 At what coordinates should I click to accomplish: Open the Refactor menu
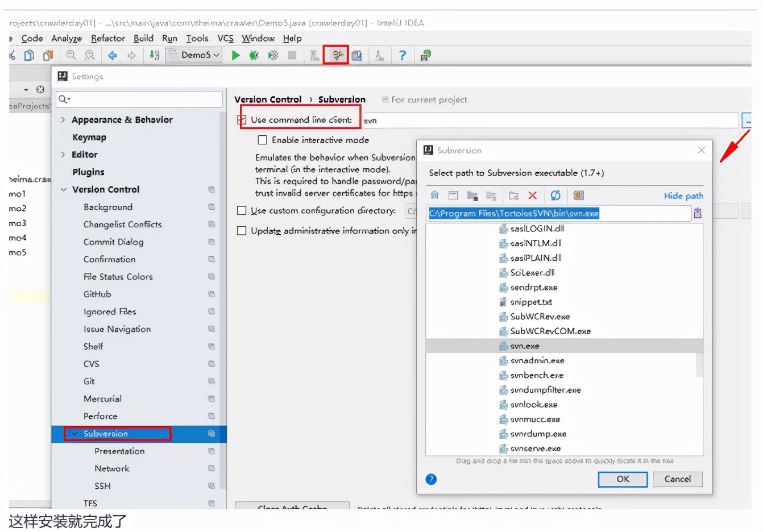coord(107,38)
